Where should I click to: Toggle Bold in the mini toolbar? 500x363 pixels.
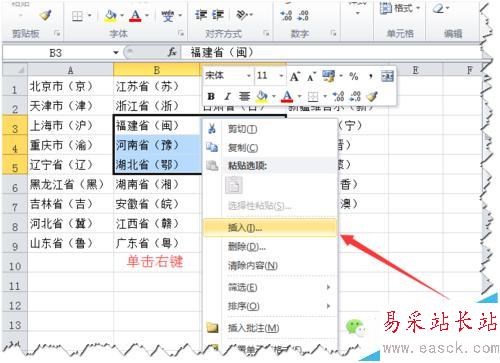point(211,97)
